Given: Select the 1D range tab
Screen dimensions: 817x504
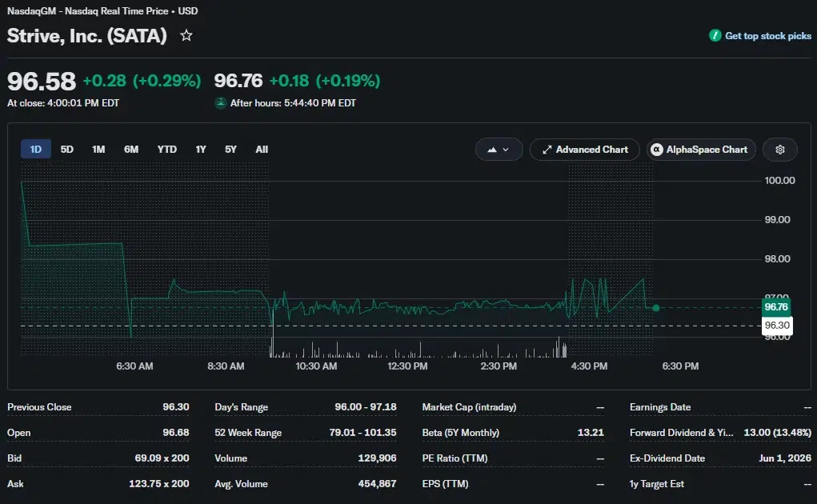Looking at the screenshot, I should point(35,150).
